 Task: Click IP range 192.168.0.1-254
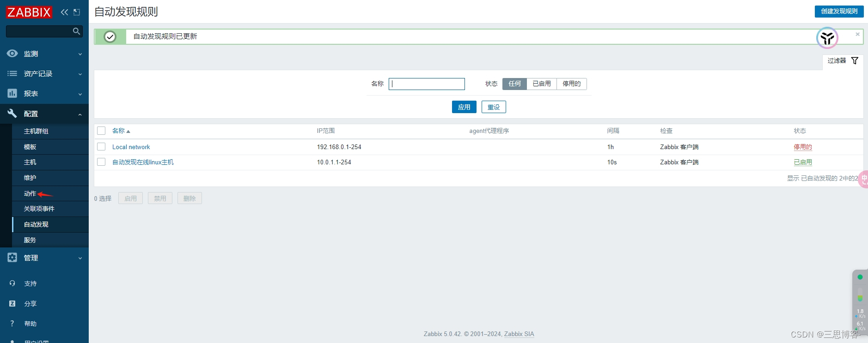(x=339, y=147)
